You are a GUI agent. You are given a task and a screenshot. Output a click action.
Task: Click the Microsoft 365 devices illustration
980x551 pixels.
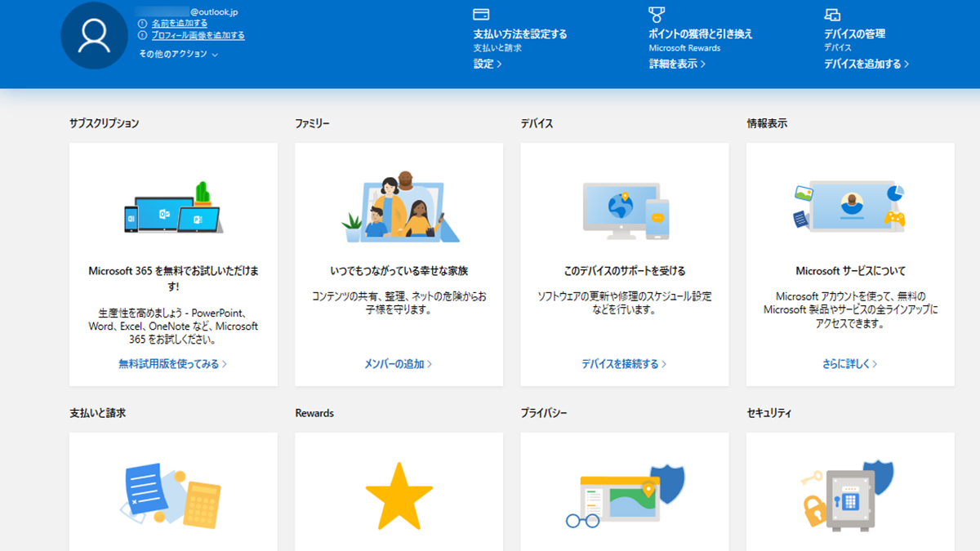[x=173, y=209]
